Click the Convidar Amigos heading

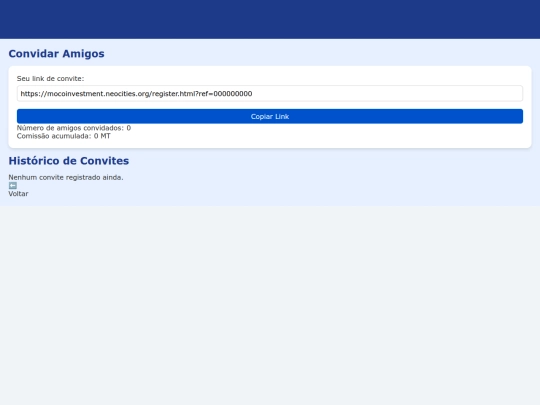(56, 54)
